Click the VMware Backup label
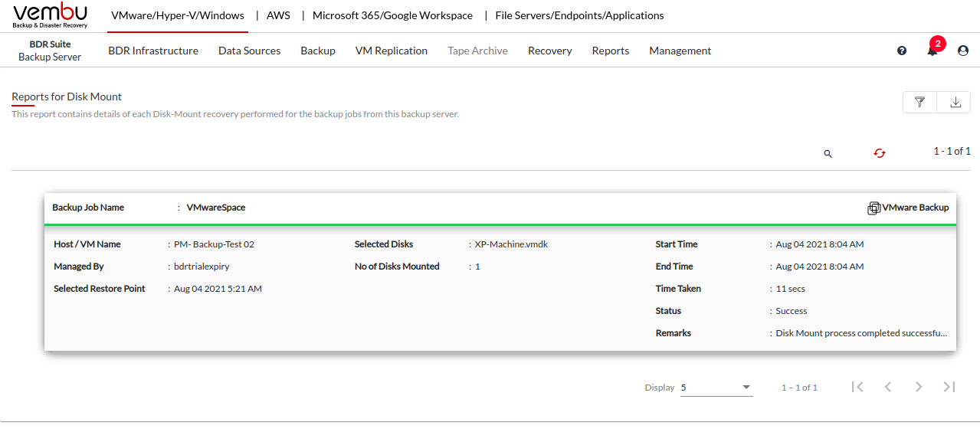980x445 pixels. (x=916, y=208)
